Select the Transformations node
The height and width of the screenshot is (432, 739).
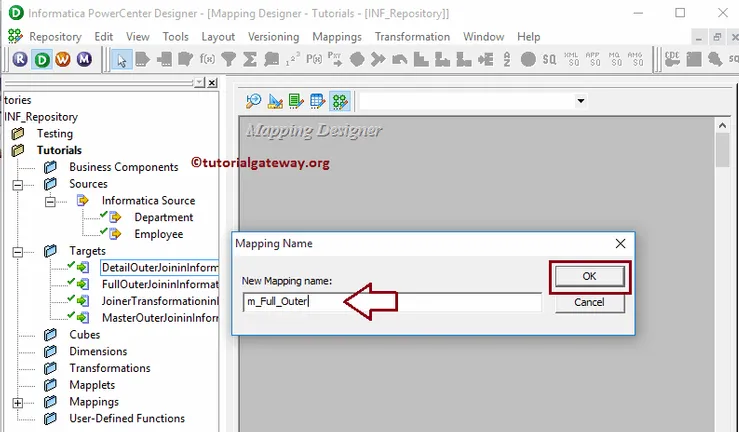tap(110, 368)
